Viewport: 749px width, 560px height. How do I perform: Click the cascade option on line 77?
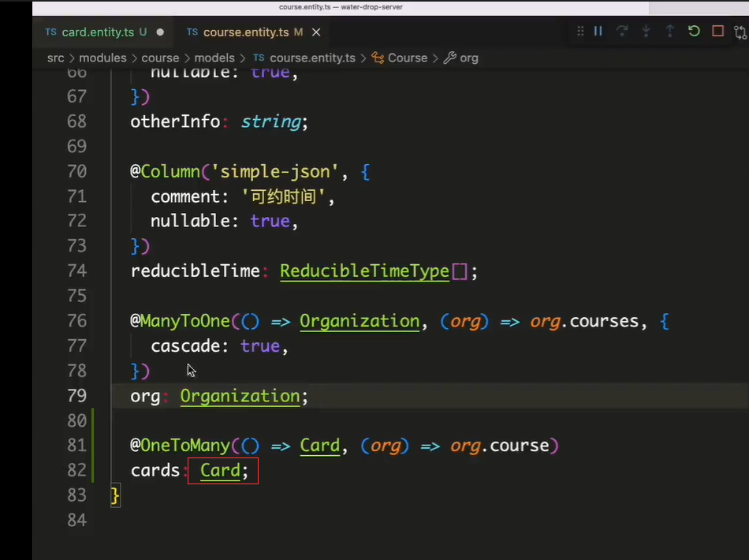point(185,346)
